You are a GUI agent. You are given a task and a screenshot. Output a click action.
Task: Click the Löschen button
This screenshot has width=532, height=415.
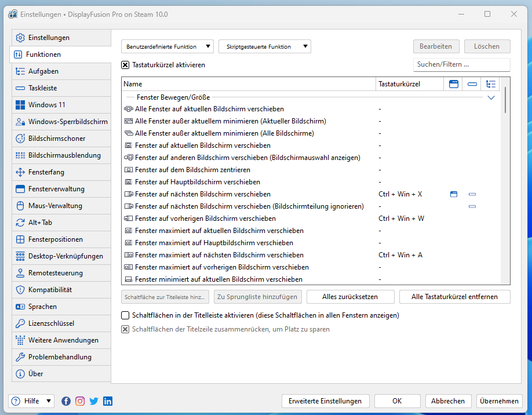point(487,46)
